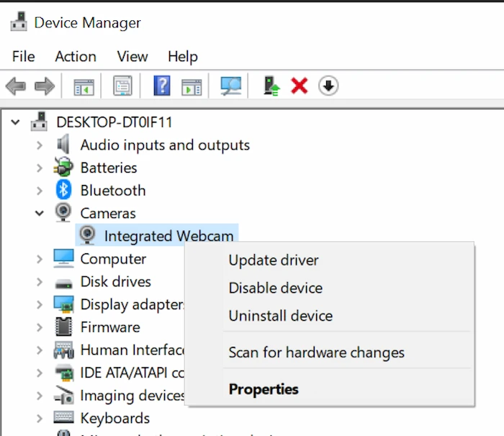Click the Keyboards category icon

(63, 417)
